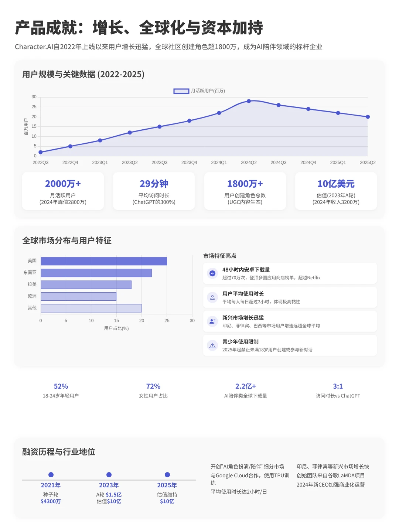
Task: Click the main title 产品成就：增长、全球化与资本加持
Action: [x=139, y=28]
